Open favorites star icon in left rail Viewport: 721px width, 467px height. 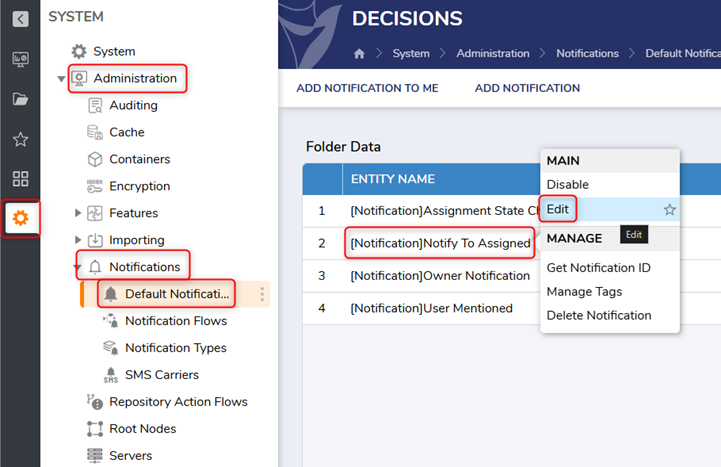coord(20,139)
